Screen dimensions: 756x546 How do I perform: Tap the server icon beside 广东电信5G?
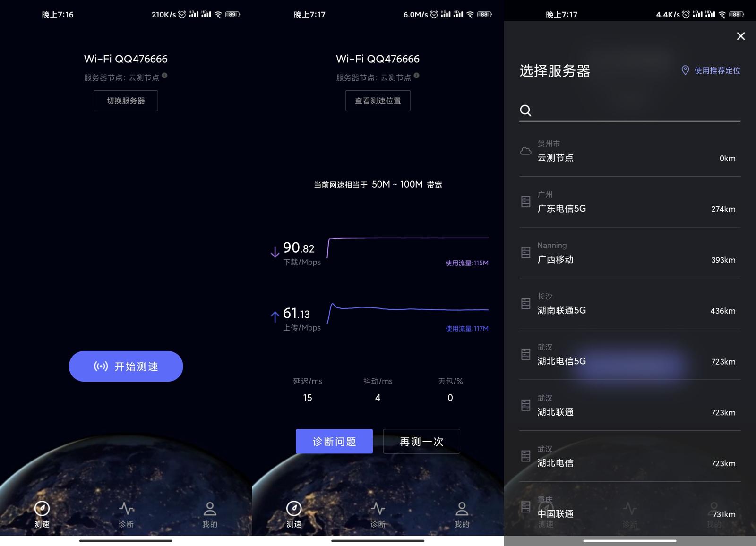(525, 202)
